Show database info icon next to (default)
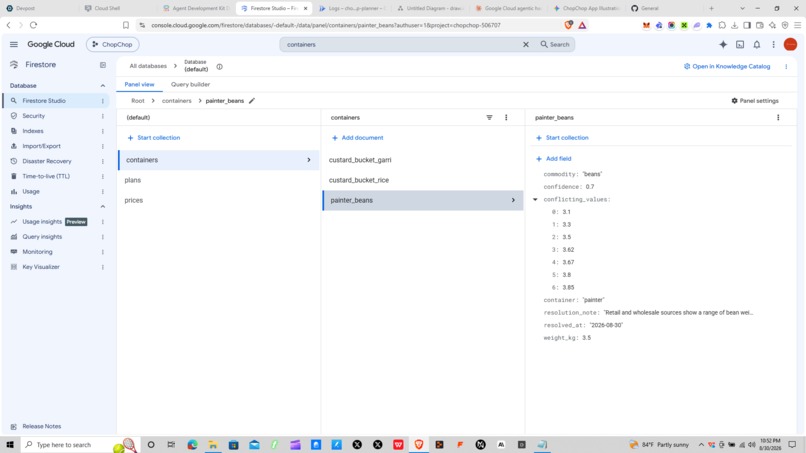This screenshot has width=806, height=453. [219, 67]
